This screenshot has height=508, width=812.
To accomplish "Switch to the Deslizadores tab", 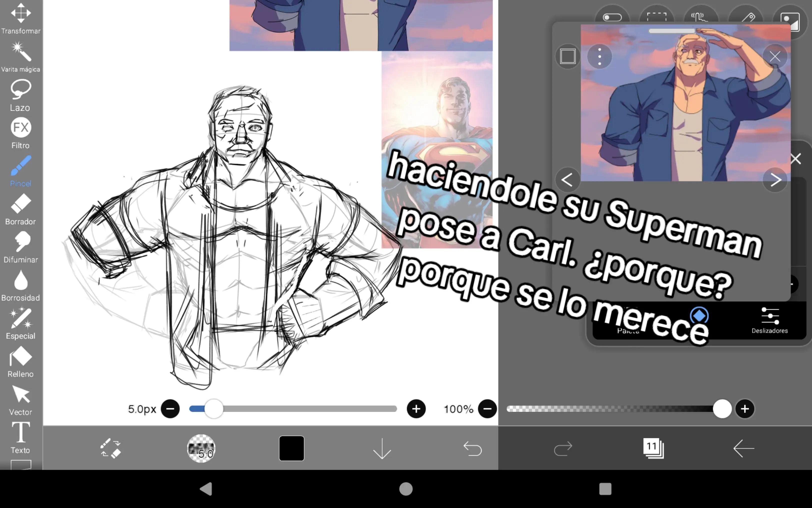I will [x=770, y=321].
